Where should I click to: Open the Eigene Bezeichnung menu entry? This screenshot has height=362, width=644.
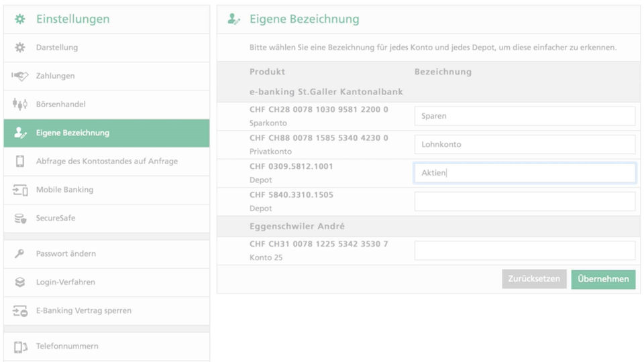pyautogui.click(x=107, y=133)
